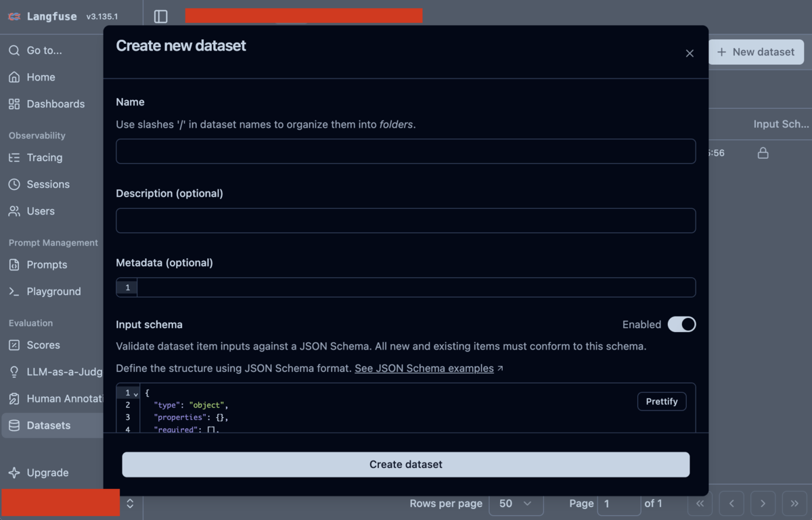The height and width of the screenshot is (520, 812).
Task: Open See JSON Schema examples link
Action: [x=424, y=369]
